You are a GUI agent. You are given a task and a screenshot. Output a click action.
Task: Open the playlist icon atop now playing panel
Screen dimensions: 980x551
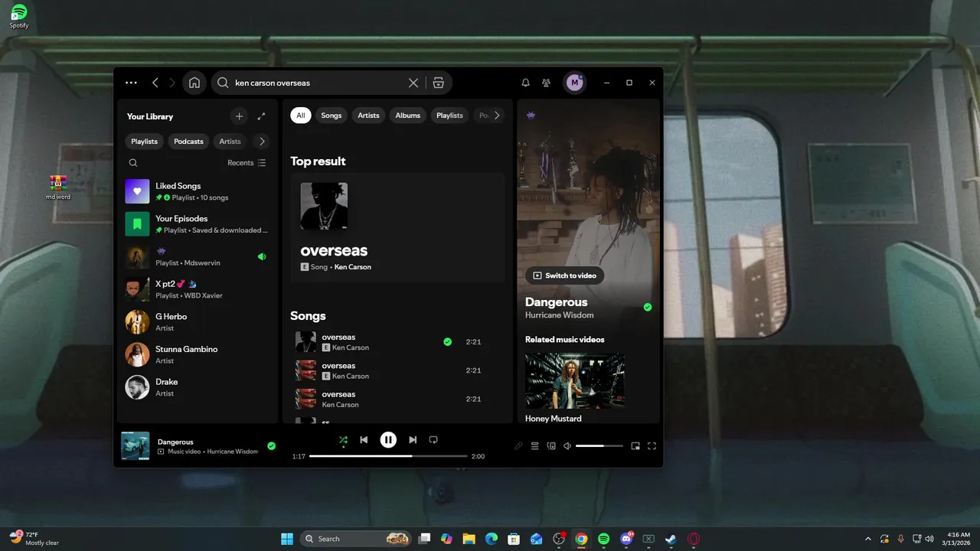coord(531,115)
